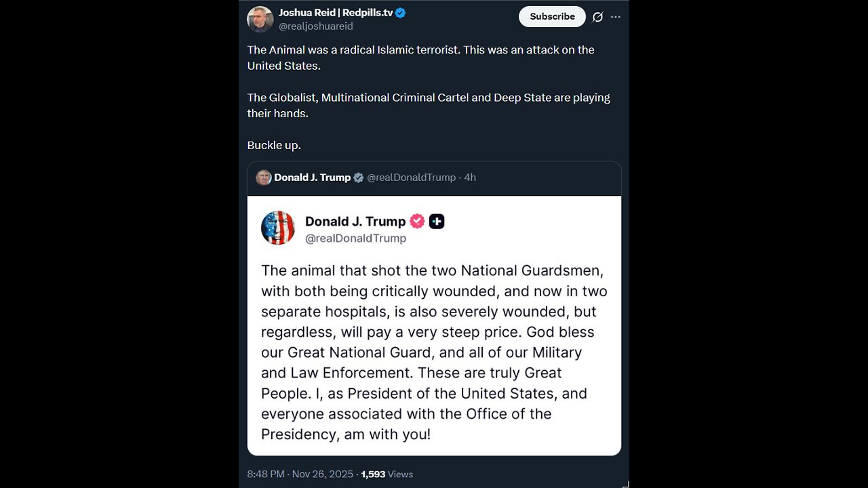Click the black plus badge icon

click(x=437, y=222)
